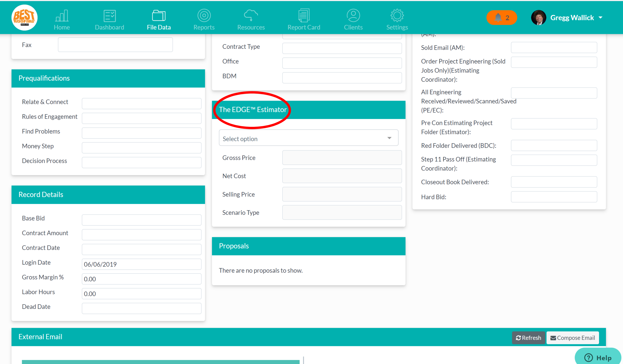Click the Contract Amount field

click(x=142, y=235)
